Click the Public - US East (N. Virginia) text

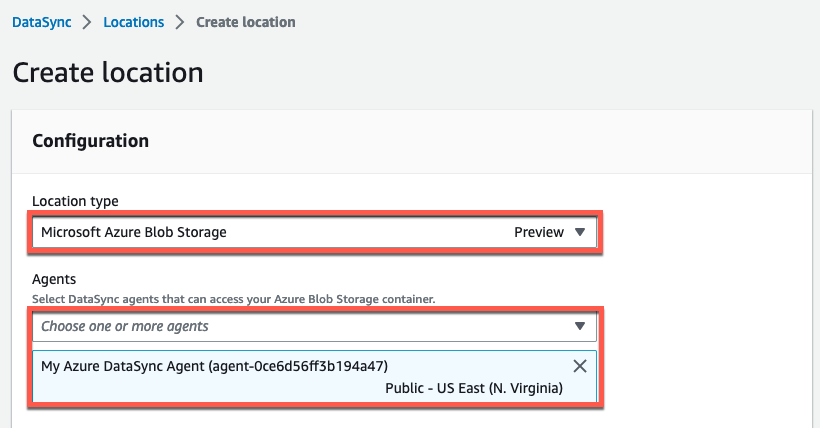pyautogui.click(x=474, y=388)
